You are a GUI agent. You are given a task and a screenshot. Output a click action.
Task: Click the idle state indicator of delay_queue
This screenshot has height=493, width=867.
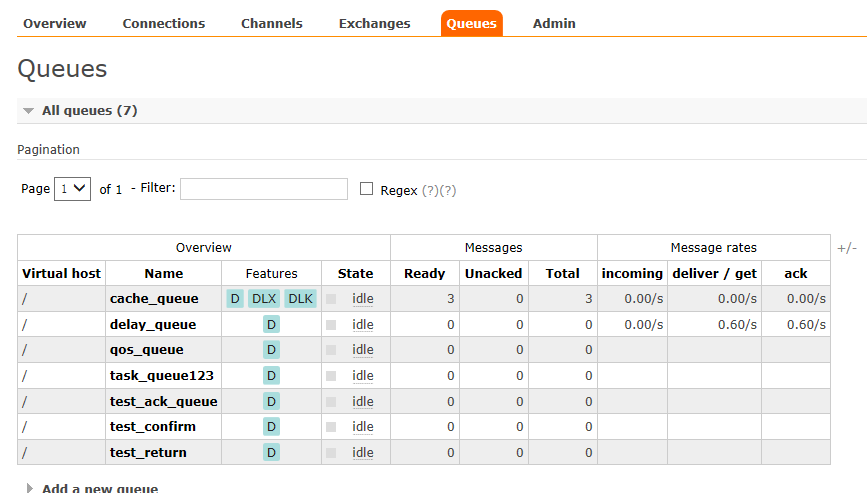[362, 325]
